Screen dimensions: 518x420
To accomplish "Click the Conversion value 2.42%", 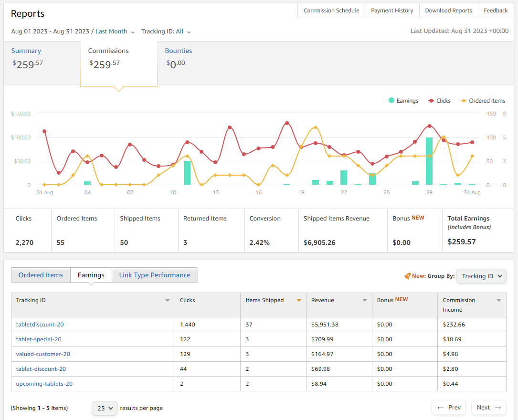I will pos(260,242).
